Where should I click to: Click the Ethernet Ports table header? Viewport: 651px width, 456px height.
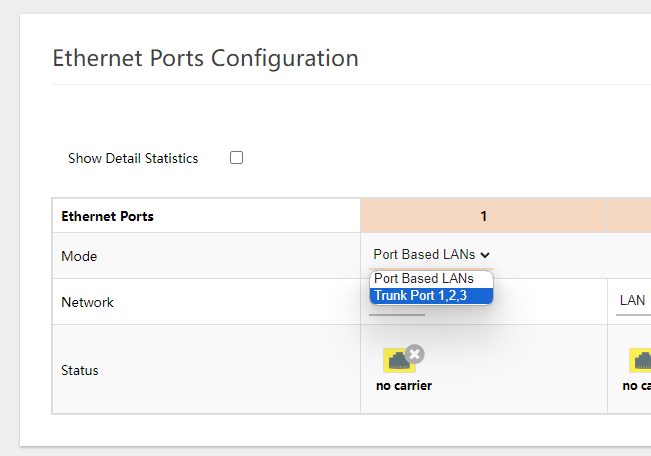click(x=108, y=216)
